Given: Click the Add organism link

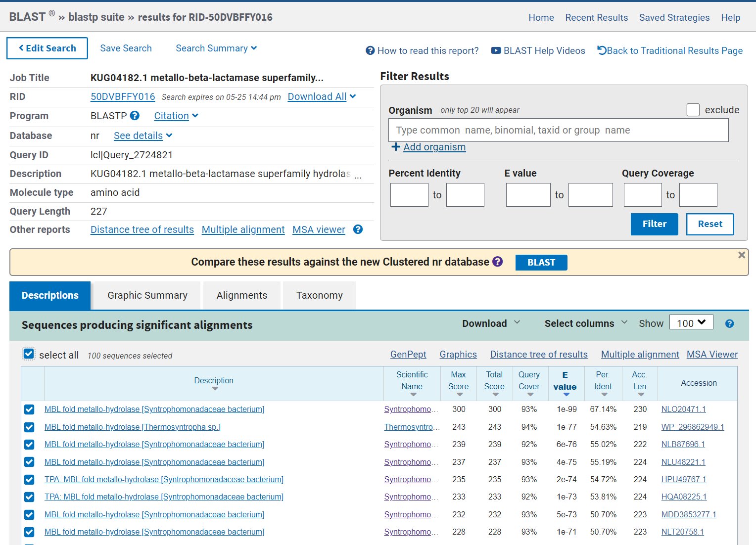Looking at the screenshot, I should [434, 147].
